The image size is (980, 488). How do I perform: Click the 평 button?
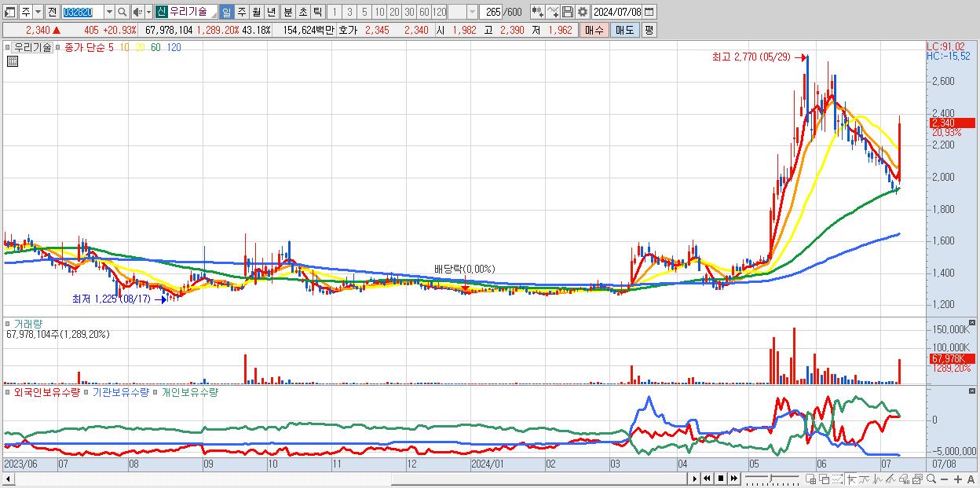(648, 30)
